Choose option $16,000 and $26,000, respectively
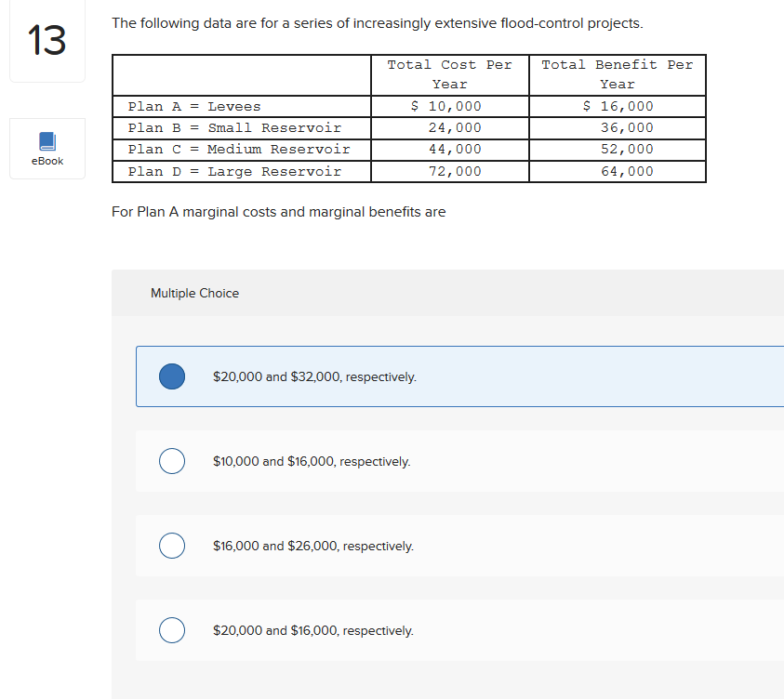The image size is (784, 699). click(x=171, y=546)
